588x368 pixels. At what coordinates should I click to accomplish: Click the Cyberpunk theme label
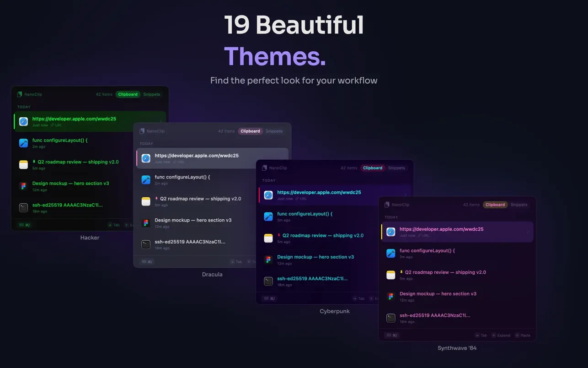(x=335, y=311)
